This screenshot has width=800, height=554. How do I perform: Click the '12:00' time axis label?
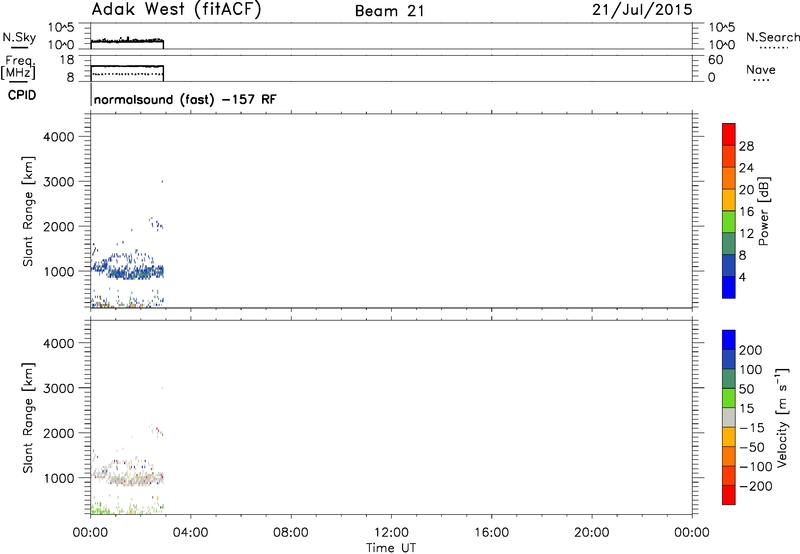click(x=391, y=533)
